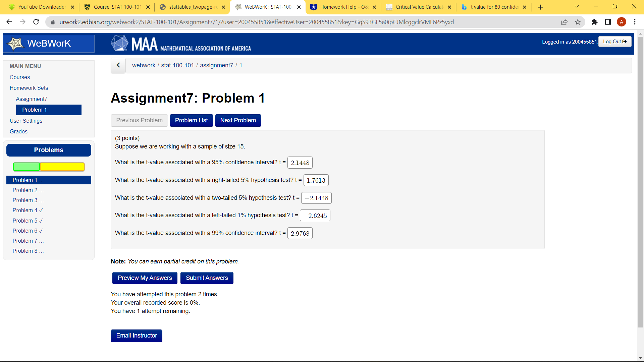Image resolution: width=644 pixels, height=362 pixels.
Task: Switch to the Critical Value Calculator tab
Action: pyautogui.click(x=419, y=7)
